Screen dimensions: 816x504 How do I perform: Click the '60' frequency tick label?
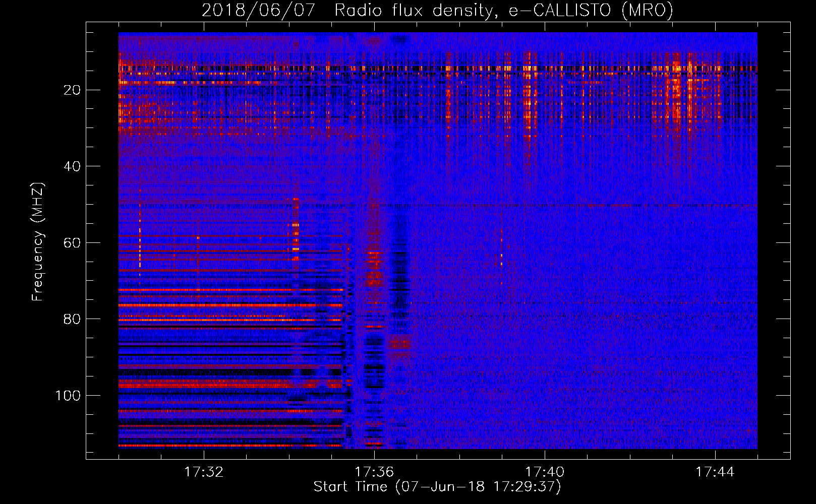(x=73, y=243)
